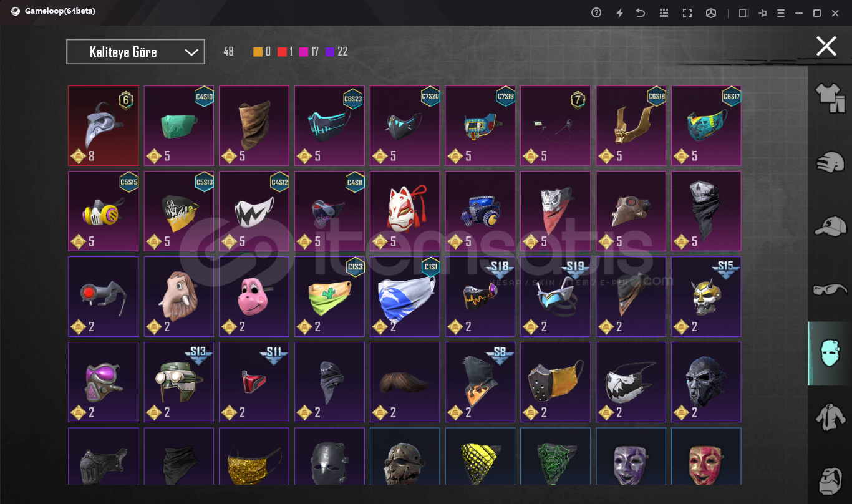
Task: Select the helmet category in sidebar
Action: [x=830, y=162]
